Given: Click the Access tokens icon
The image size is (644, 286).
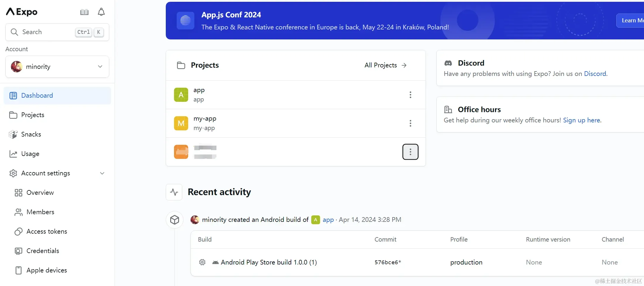Looking at the screenshot, I should coord(19,232).
